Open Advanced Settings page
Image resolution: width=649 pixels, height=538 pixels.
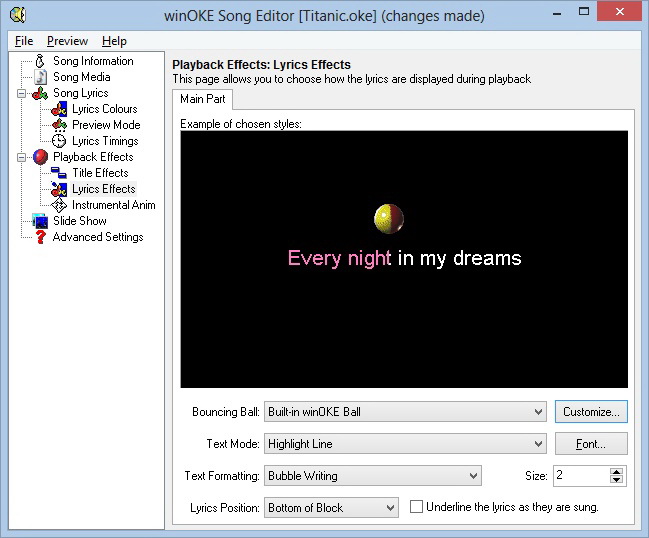pyautogui.click(x=98, y=237)
